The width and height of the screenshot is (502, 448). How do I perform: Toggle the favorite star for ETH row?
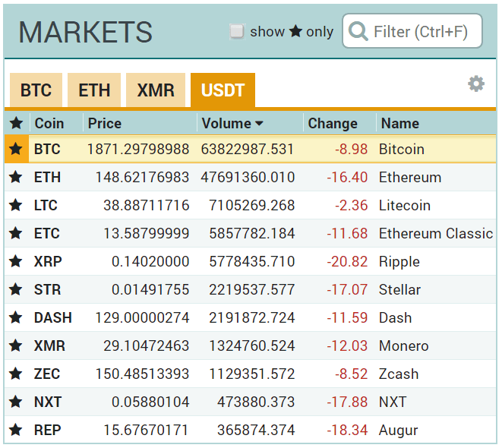tap(16, 177)
